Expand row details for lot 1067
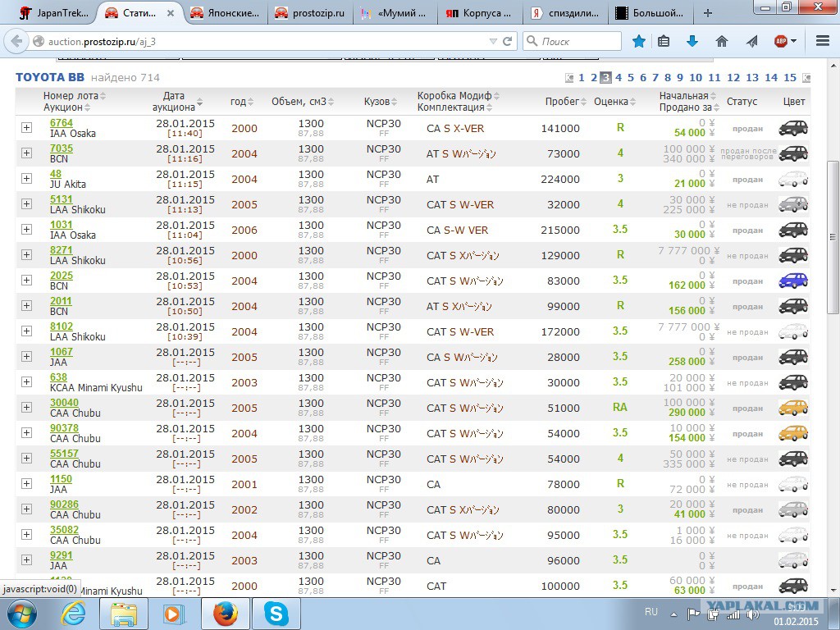Screen dimensions: 840x630 click(26, 357)
